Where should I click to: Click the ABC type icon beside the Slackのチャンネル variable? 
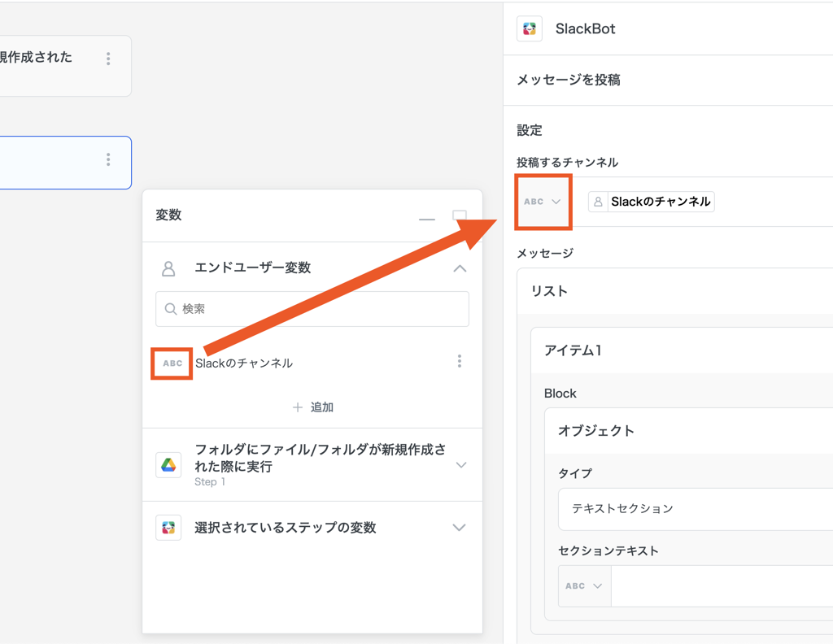[x=172, y=363]
